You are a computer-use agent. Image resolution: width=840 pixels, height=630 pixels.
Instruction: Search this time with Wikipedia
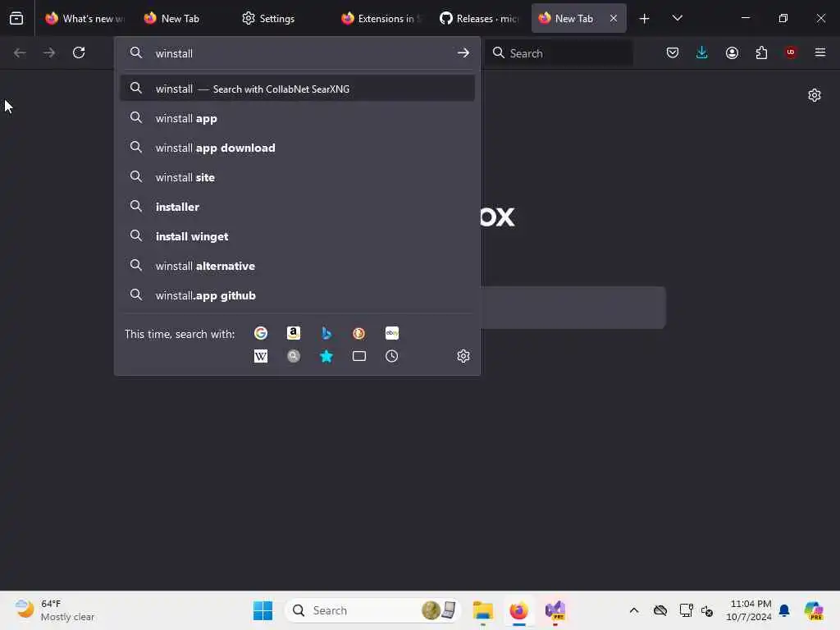pos(261,356)
